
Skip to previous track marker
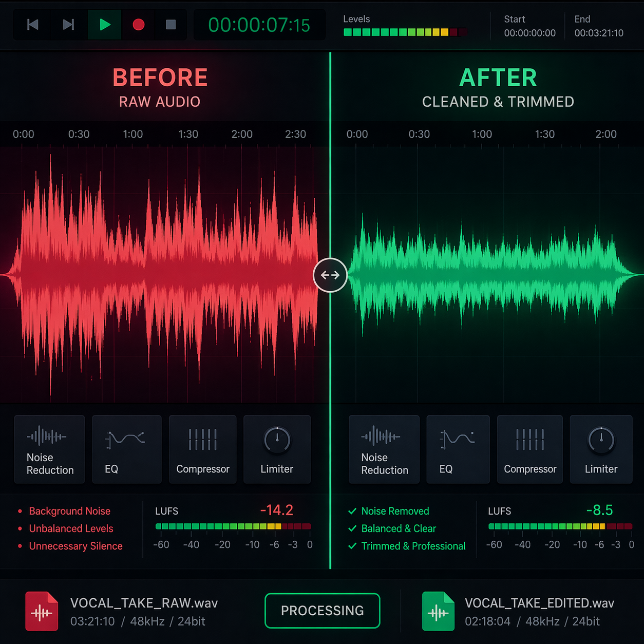tap(33, 25)
